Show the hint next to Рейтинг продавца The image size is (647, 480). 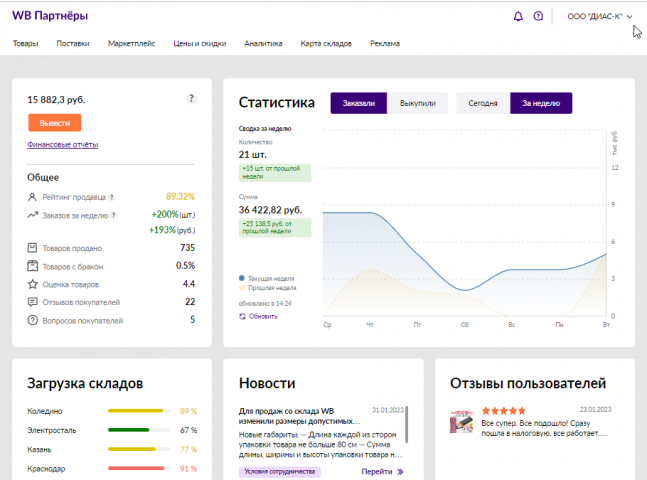click(x=112, y=197)
